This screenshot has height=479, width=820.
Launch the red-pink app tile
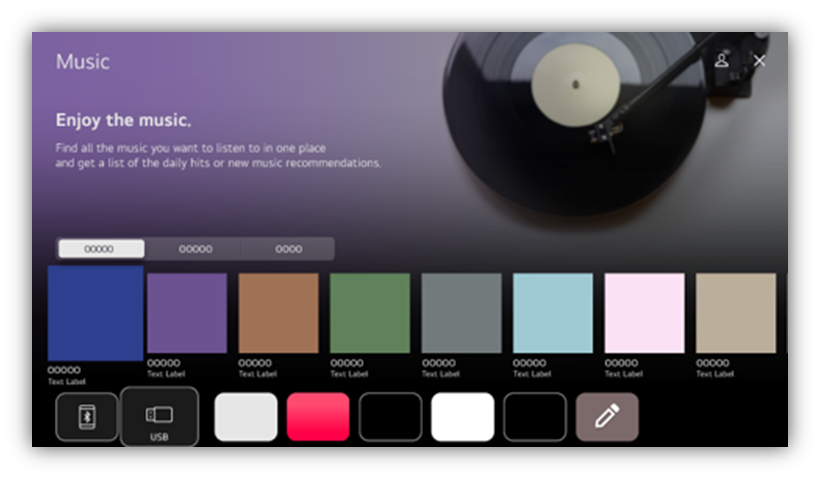tap(318, 417)
